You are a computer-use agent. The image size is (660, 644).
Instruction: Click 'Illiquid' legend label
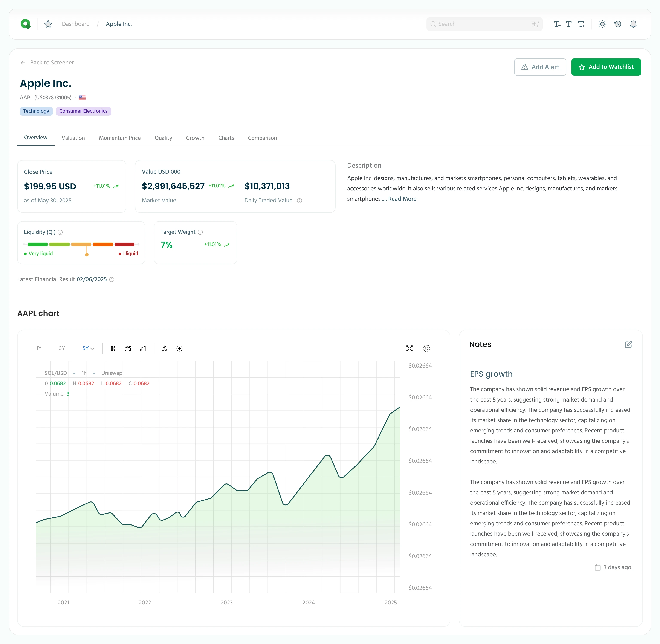pyautogui.click(x=130, y=254)
